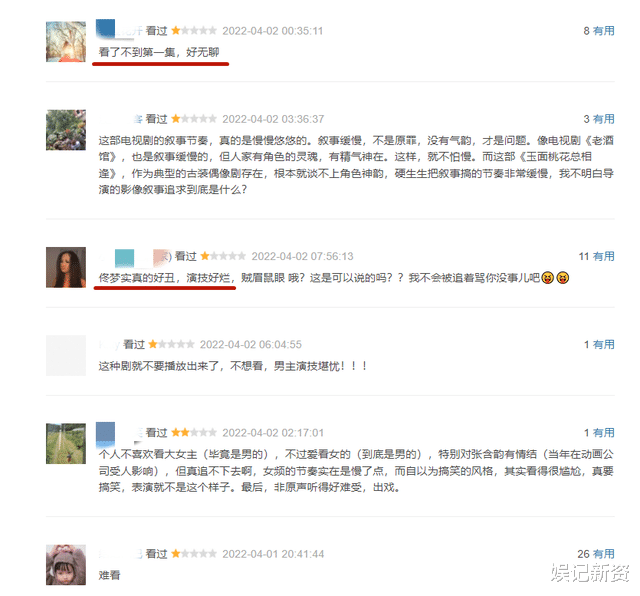Image resolution: width=640 pixels, height=596 pixels.
Task: Open the username of the 佟梦实 reviewer
Action: [135, 256]
